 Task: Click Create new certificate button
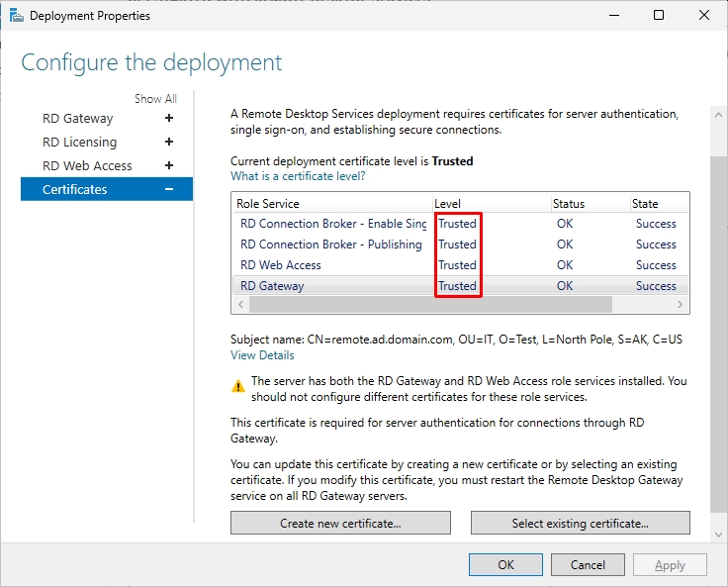point(340,523)
